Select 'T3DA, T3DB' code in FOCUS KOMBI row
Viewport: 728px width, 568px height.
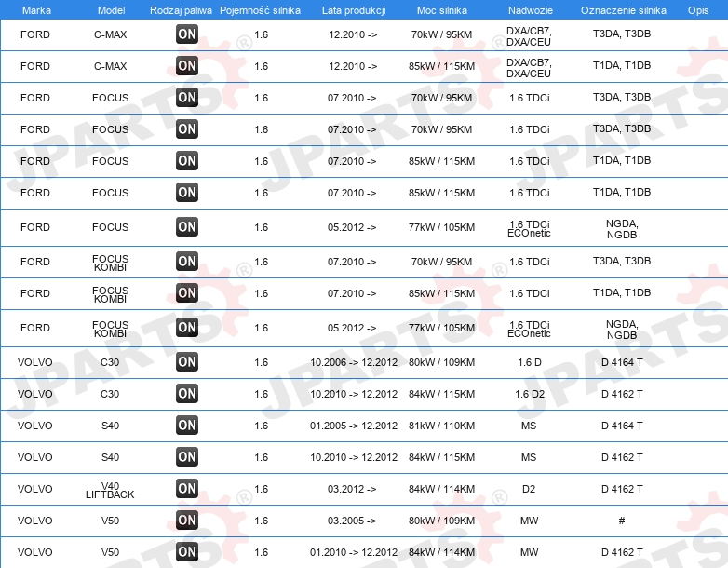622,261
